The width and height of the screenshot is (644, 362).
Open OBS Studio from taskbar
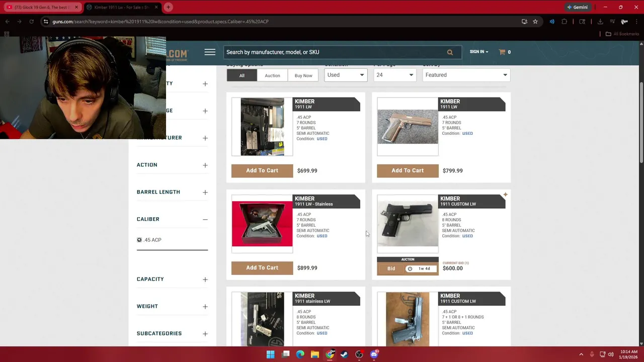point(359,354)
